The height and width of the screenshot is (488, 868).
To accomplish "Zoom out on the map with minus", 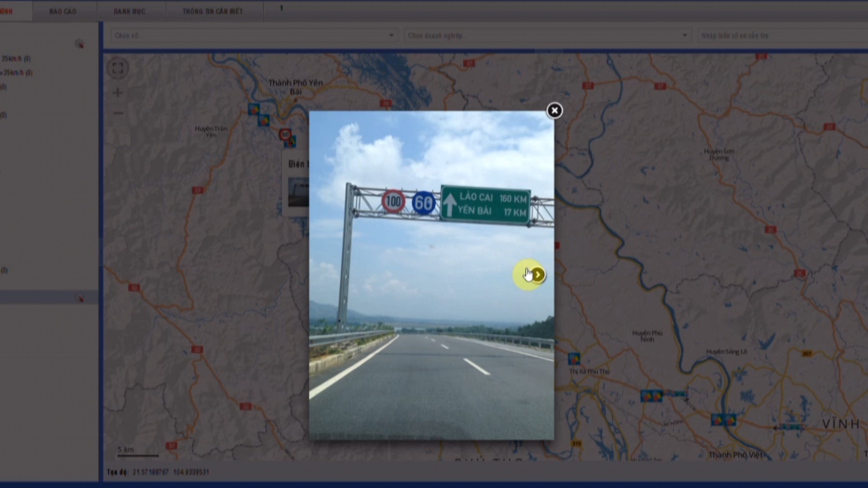I will tap(118, 112).
